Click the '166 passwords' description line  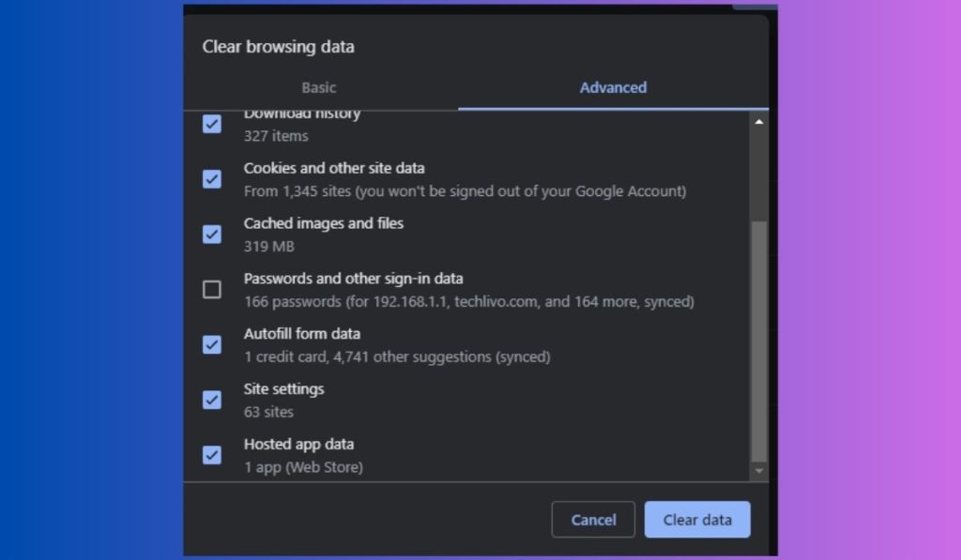pos(468,302)
